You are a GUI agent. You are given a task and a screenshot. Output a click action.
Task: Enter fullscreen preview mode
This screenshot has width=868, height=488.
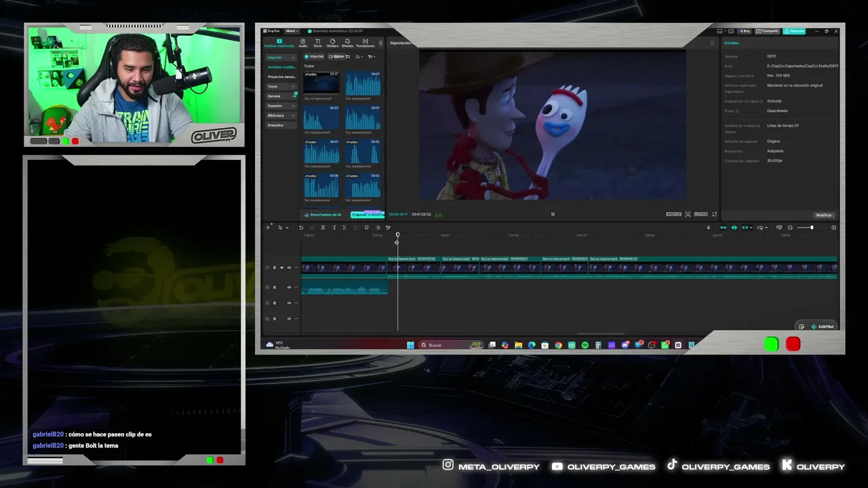pos(714,214)
